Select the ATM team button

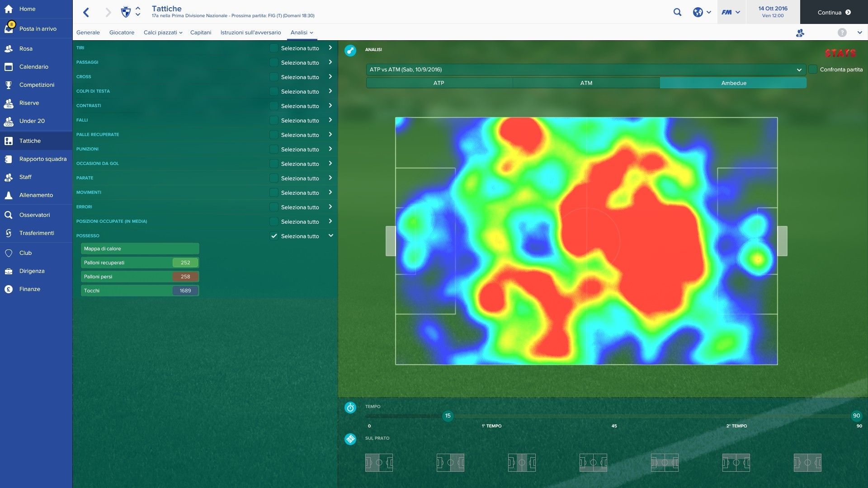click(586, 83)
